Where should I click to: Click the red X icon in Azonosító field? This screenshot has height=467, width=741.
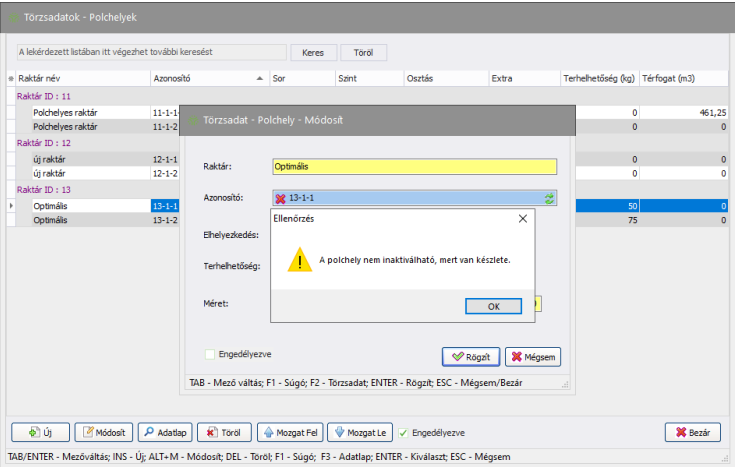point(281,199)
